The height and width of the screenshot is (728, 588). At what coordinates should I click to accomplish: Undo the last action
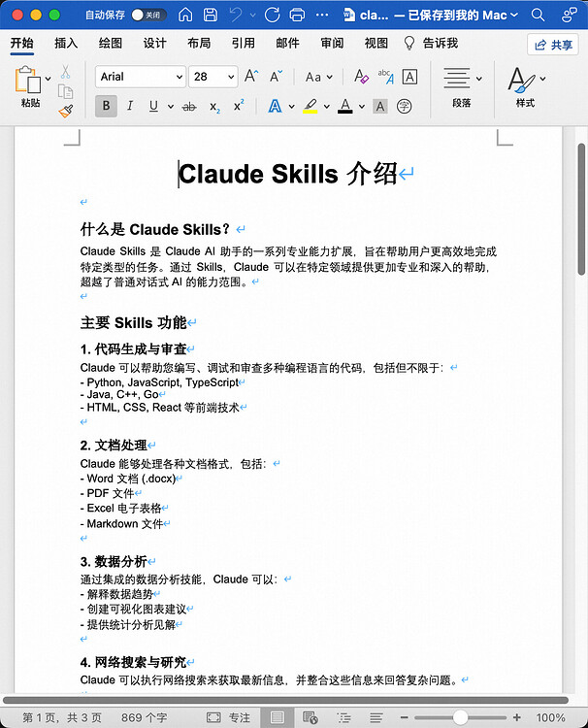click(236, 15)
